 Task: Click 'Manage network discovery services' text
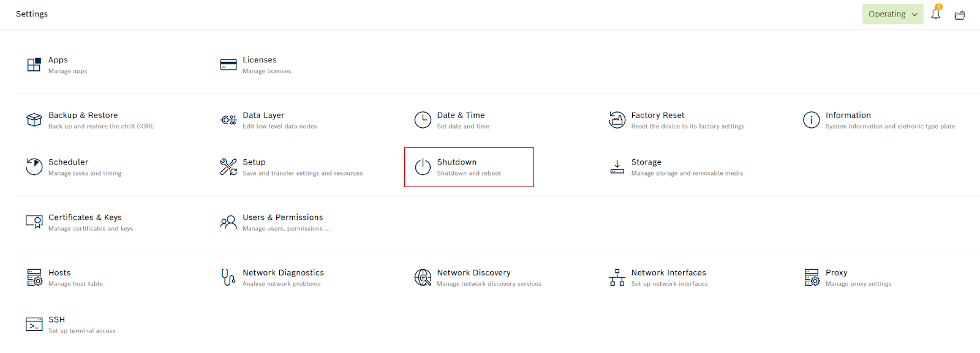click(489, 284)
